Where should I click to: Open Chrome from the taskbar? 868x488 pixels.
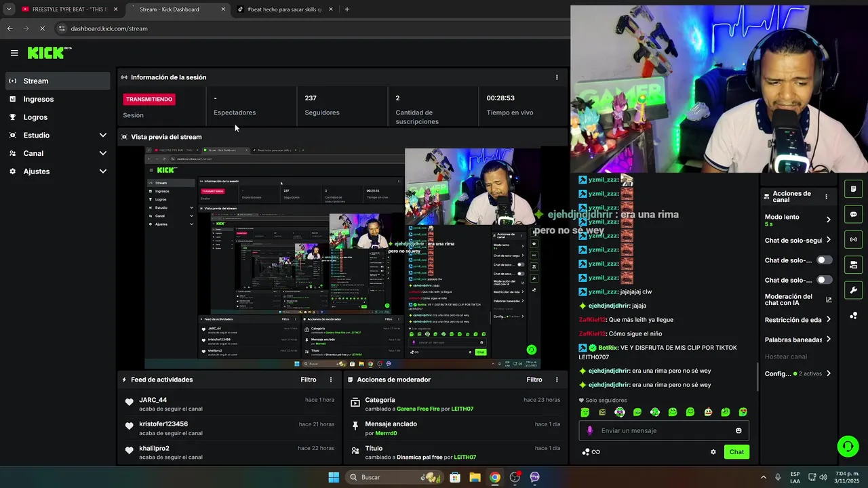495,477
